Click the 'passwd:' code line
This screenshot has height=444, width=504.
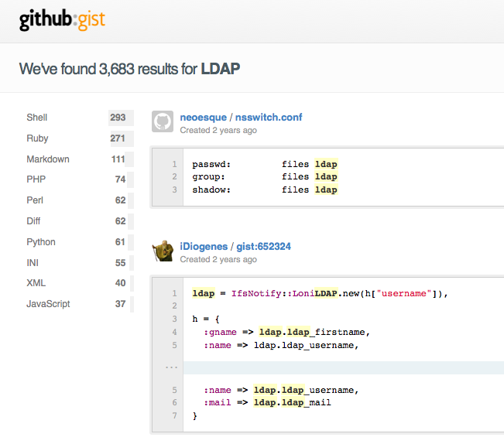click(265, 165)
